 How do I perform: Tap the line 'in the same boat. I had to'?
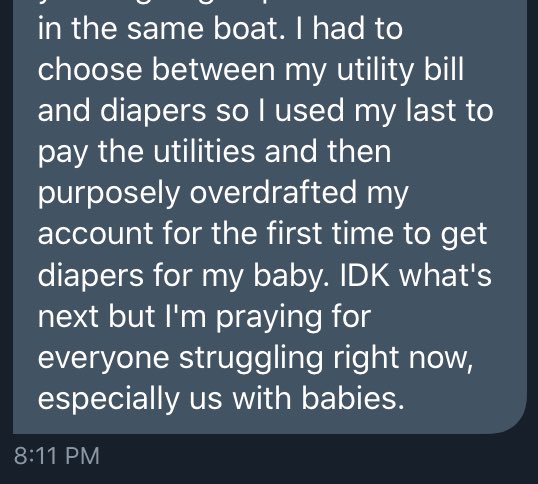[x=220, y=29]
